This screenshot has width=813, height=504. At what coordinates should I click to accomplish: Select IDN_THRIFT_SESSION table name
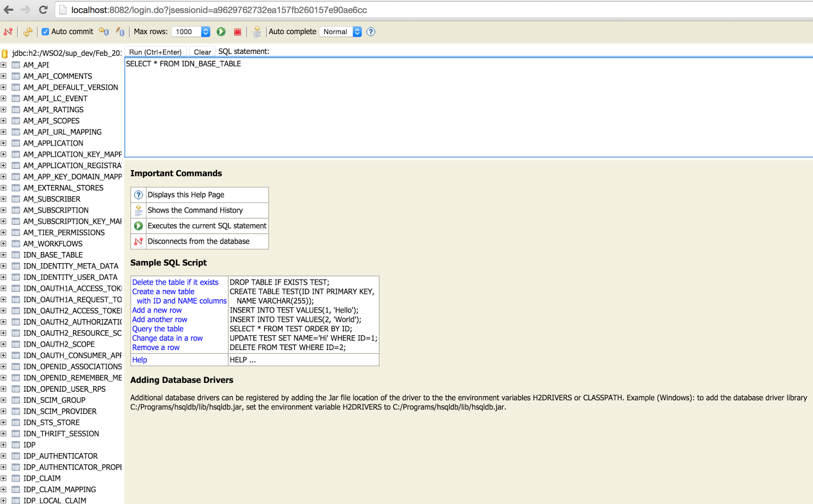61,434
